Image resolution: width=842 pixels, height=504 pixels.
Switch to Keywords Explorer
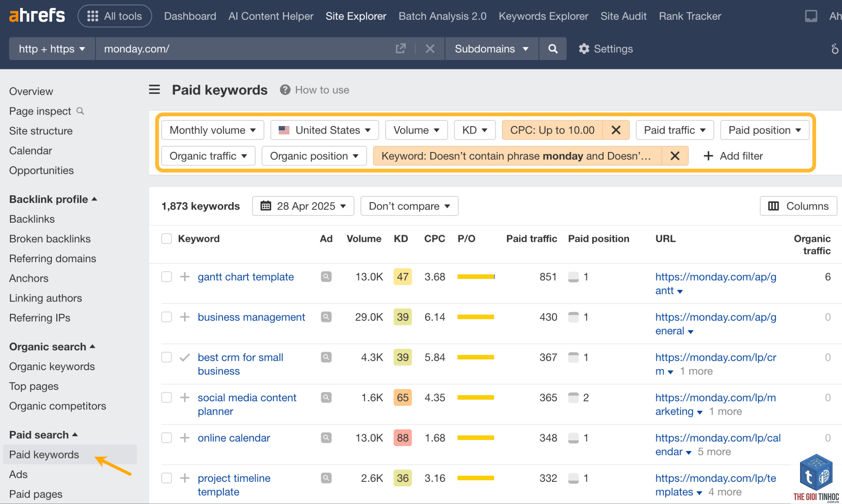pyautogui.click(x=544, y=16)
